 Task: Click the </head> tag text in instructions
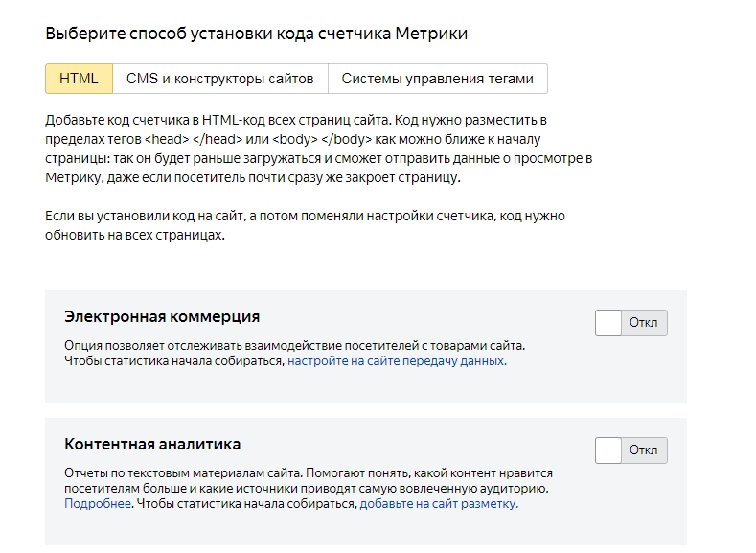[x=217, y=139]
